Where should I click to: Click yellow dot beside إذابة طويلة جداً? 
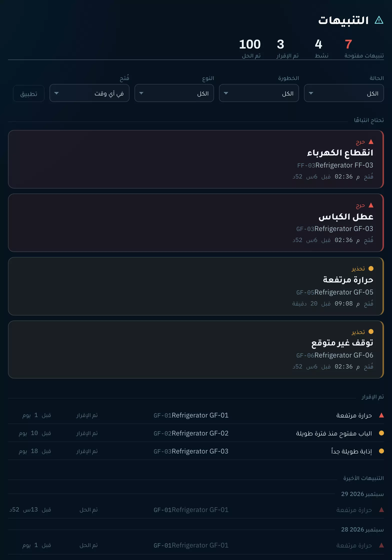381,451
